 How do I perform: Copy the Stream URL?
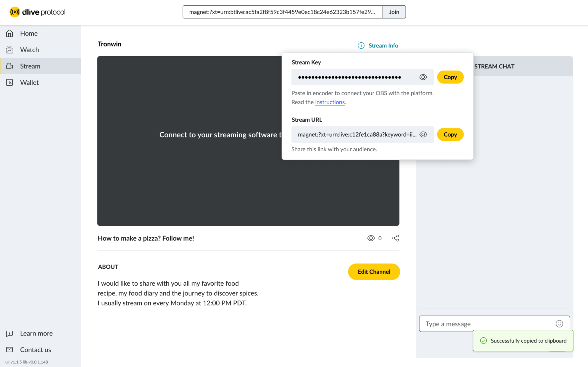pyautogui.click(x=450, y=135)
